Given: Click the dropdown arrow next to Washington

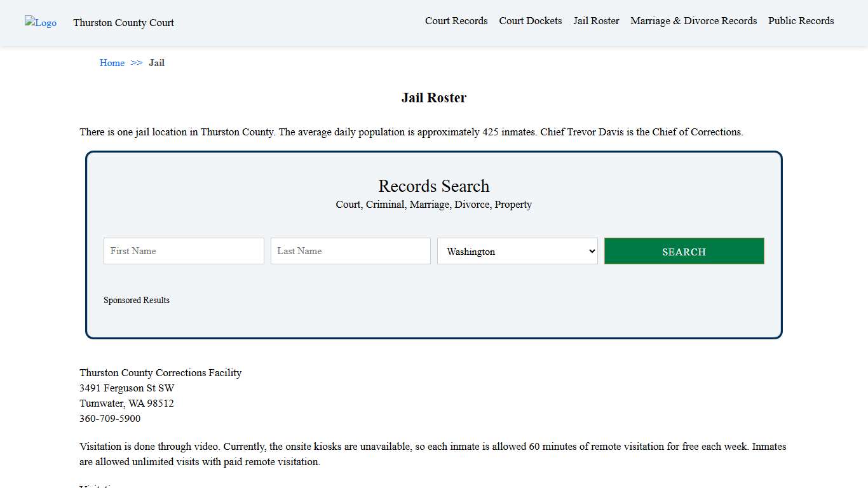Looking at the screenshot, I should click(590, 251).
